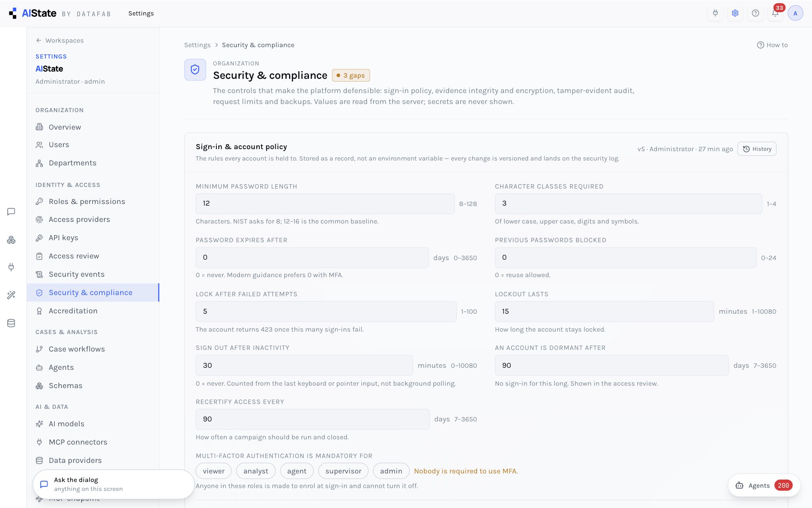Click the Agents robot icon in floating widget
Viewport: 812px width, 508px height.
pos(739,485)
